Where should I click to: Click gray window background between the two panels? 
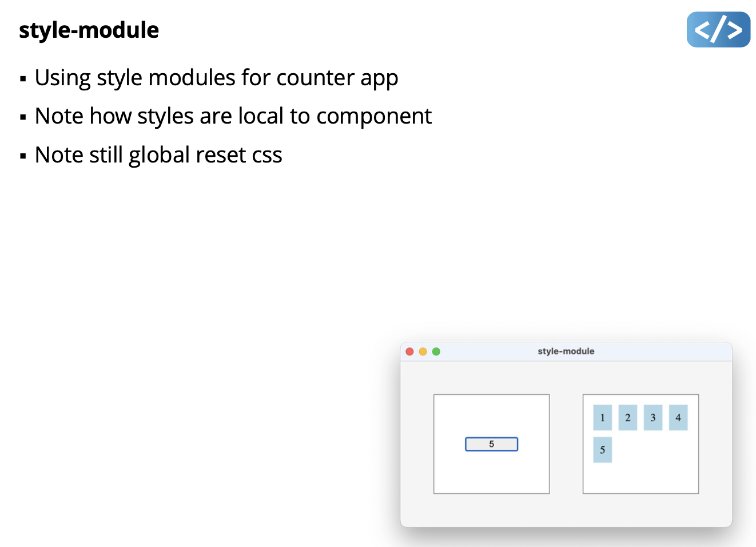[x=566, y=443]
